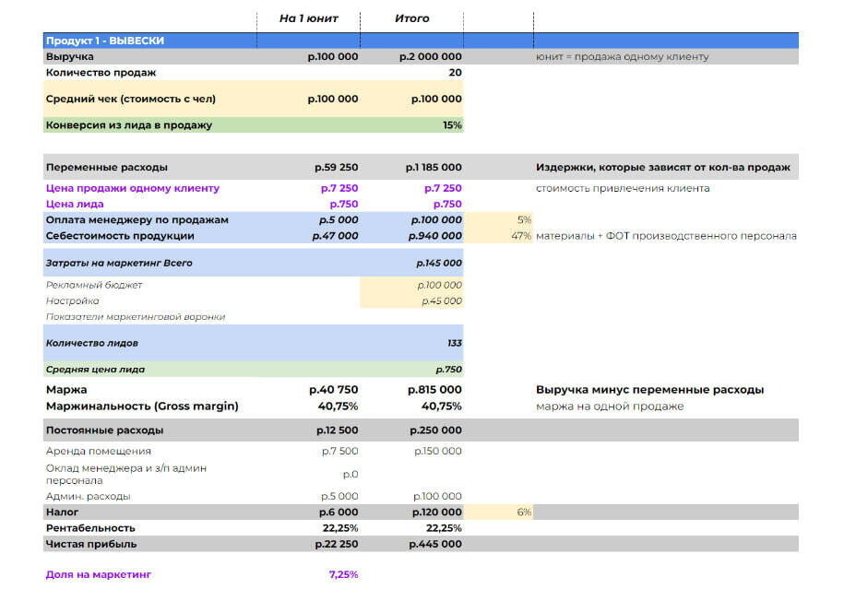Click the Настройка value р.45 000
This screenshot has height=601, width=868.
tap(441, 301)
